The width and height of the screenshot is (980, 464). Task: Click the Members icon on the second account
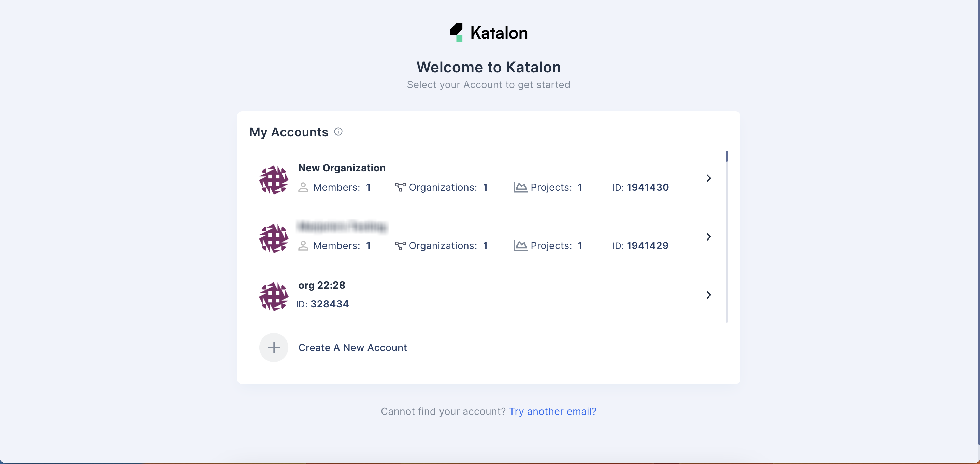[303, 246]
